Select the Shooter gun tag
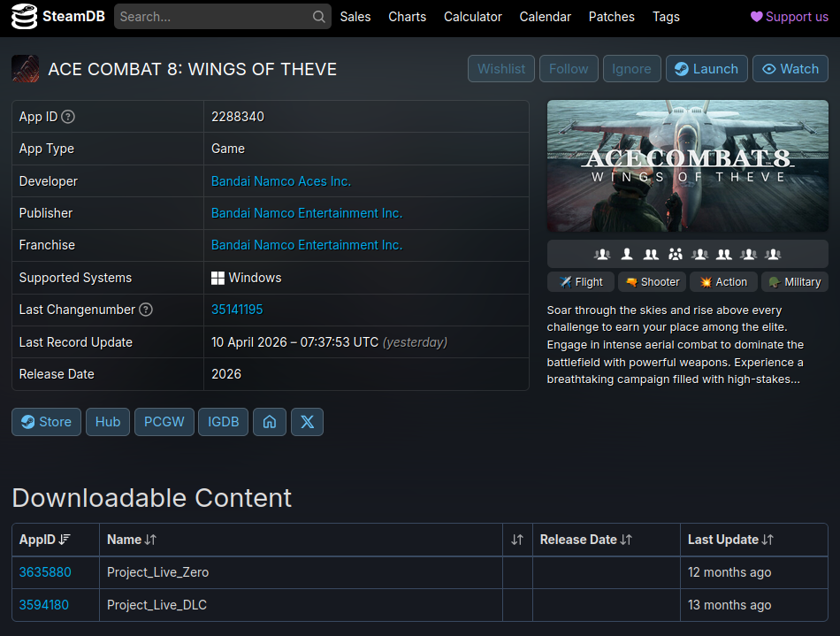Screen dimensions: 840x636 [x=652, y=282]
